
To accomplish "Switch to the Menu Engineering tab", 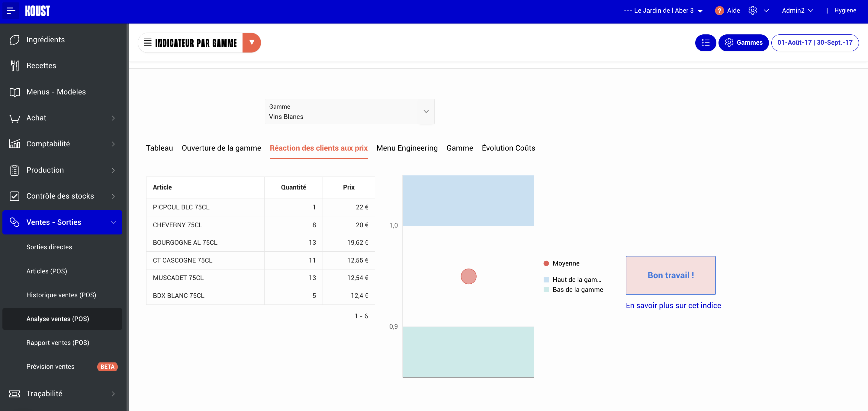I will (407, 148).
